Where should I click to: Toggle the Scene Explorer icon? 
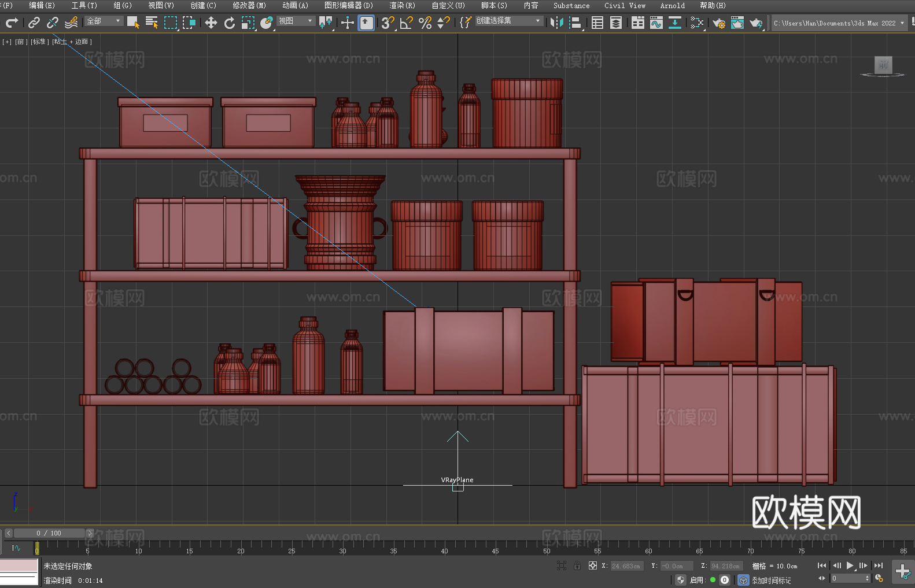[x=597, y=23]
